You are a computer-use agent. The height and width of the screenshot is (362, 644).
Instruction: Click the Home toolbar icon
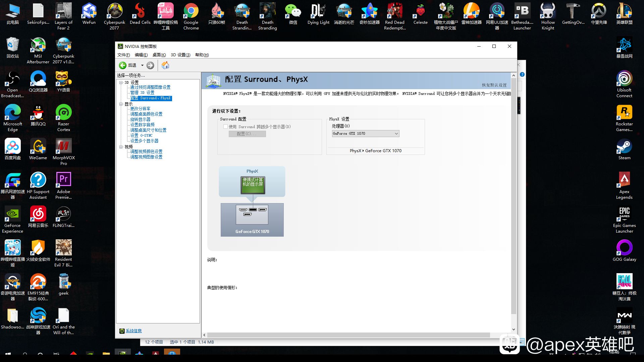[165, 65]
